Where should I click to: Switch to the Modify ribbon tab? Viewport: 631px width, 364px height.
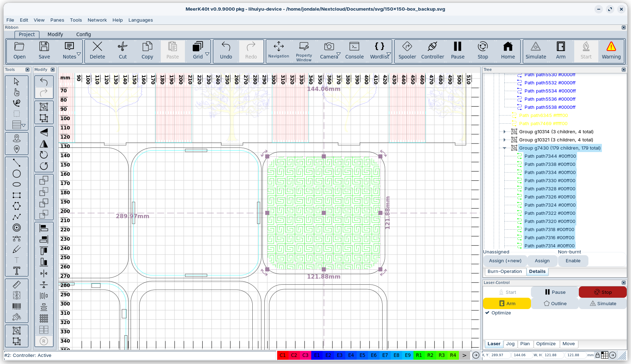coord(55,34)
